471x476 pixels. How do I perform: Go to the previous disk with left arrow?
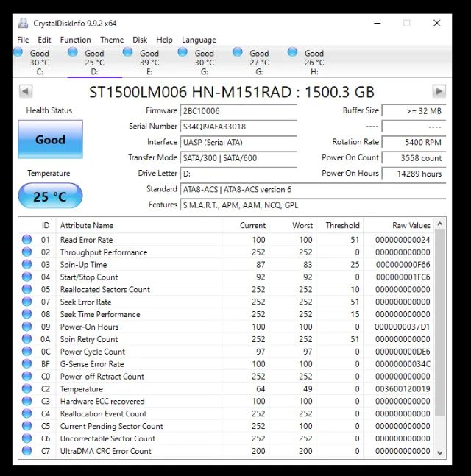(x=26, y=91)
